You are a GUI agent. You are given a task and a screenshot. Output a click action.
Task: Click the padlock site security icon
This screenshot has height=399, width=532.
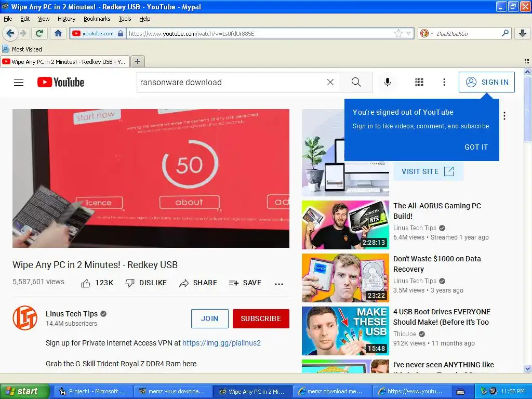tap(121, 33)
